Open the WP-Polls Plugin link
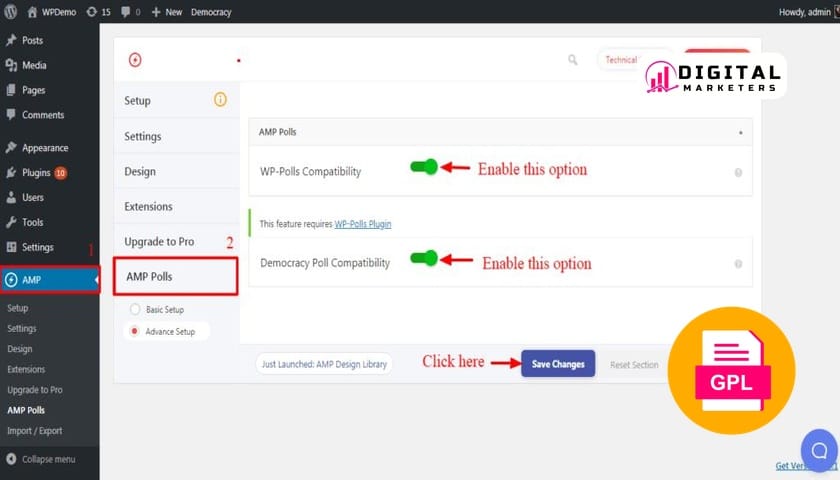 pos(363,224)
